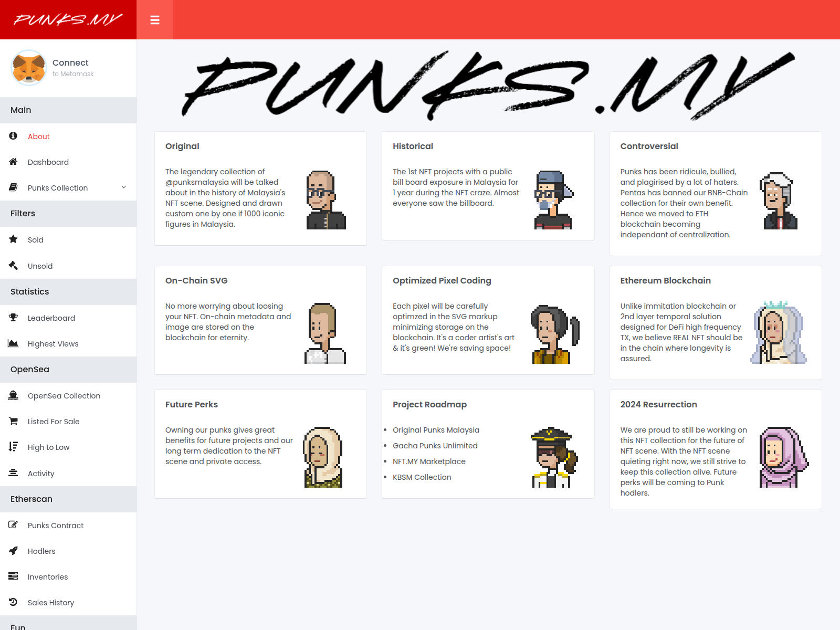
Task: Click the On-Chain SVG card heading
Action: point(196,281)
